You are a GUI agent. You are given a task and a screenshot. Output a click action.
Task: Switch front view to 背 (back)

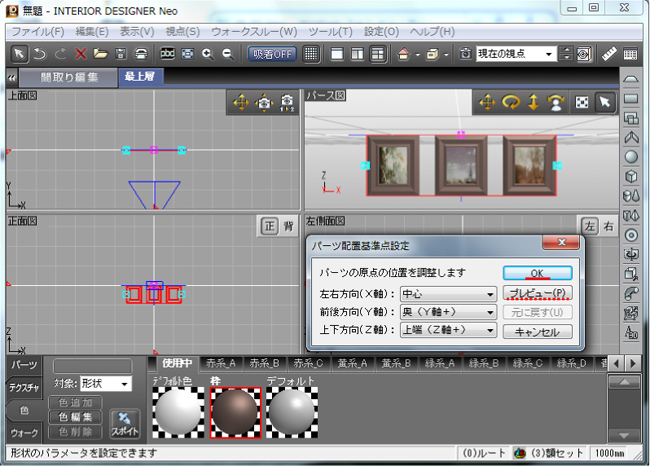coord(288,225)
